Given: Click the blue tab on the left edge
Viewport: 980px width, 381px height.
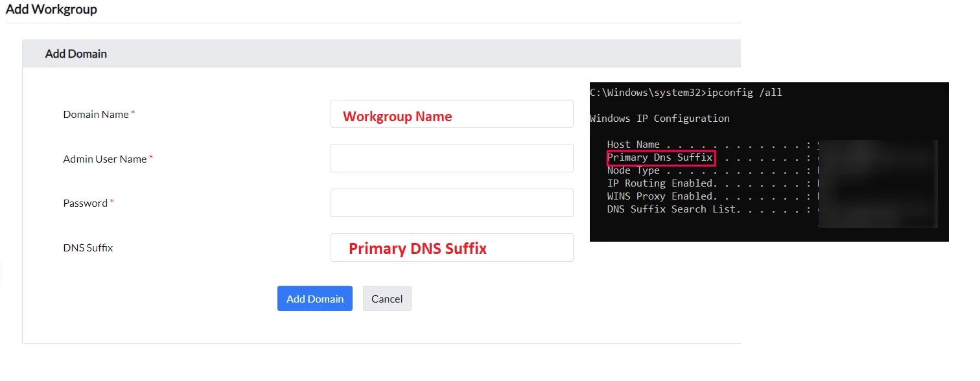Looking at the screenshot, I should pos(1,273).
